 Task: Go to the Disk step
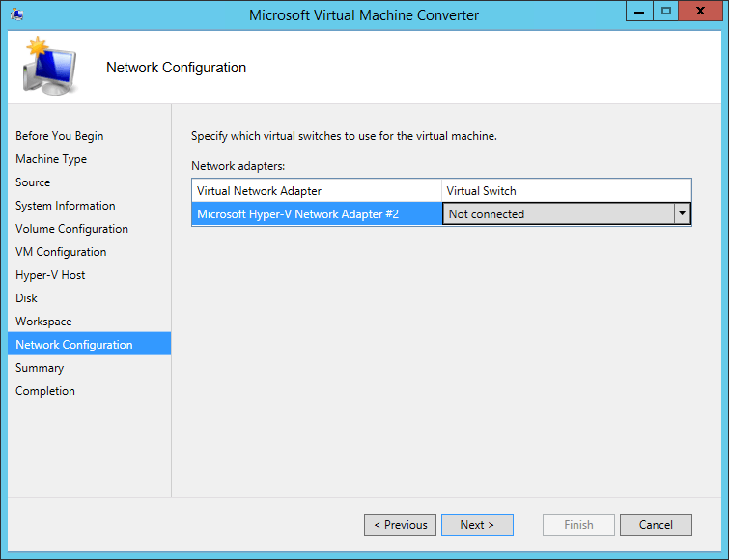coord(26,298)
